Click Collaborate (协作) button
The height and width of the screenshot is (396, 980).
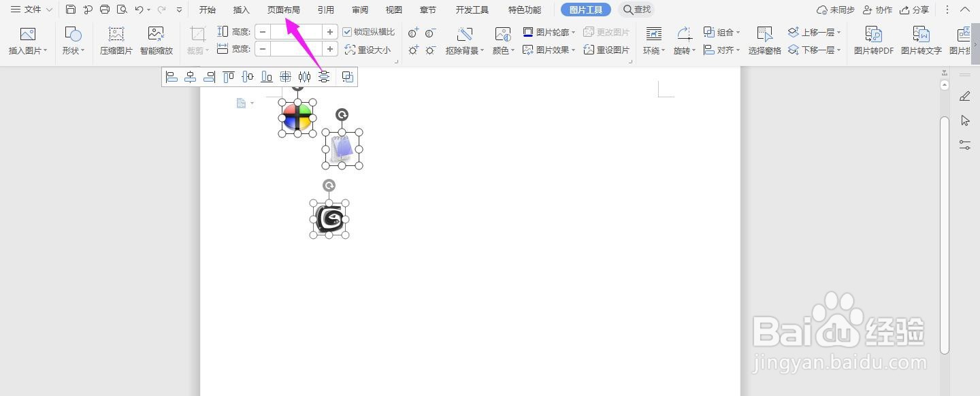[877, 10]
